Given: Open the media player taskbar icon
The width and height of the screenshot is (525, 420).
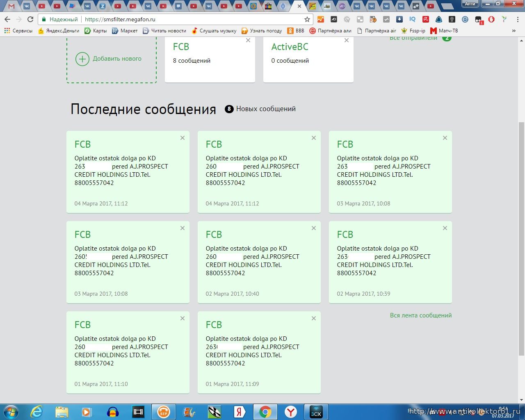Looking at the screenshot, I should pyautogui.click(x=87, y=412).
